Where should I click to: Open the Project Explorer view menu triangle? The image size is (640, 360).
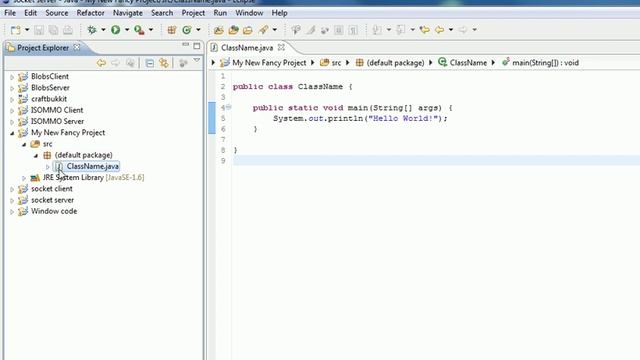pos(197,61)
